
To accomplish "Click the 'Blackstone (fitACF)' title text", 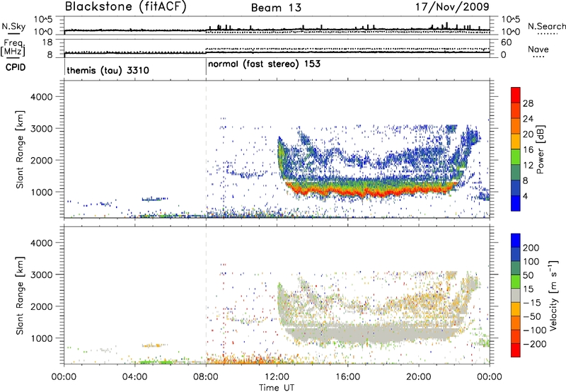I will 126,7.
